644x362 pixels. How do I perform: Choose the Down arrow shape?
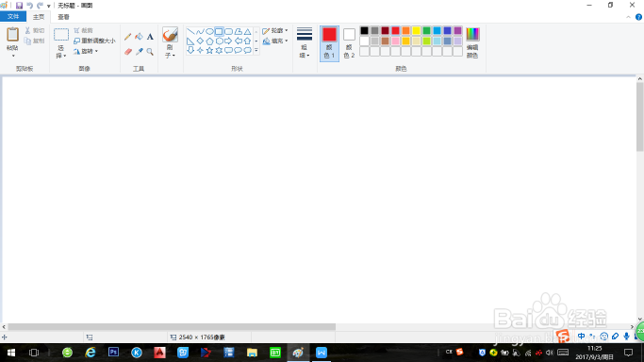tap(190, 51)
